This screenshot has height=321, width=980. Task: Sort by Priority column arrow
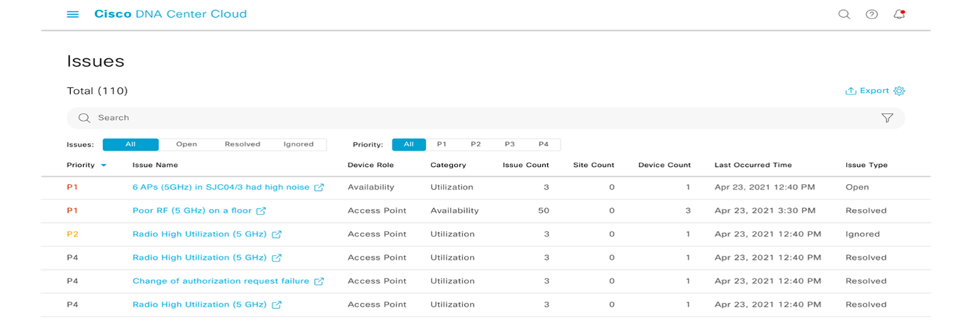pyautogui.click(x=104, y=165)
